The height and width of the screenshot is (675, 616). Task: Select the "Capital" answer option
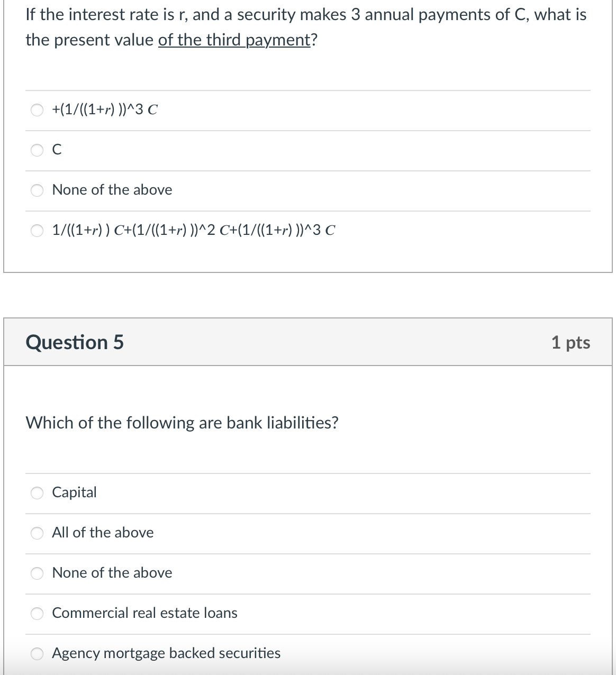point(37,493)
